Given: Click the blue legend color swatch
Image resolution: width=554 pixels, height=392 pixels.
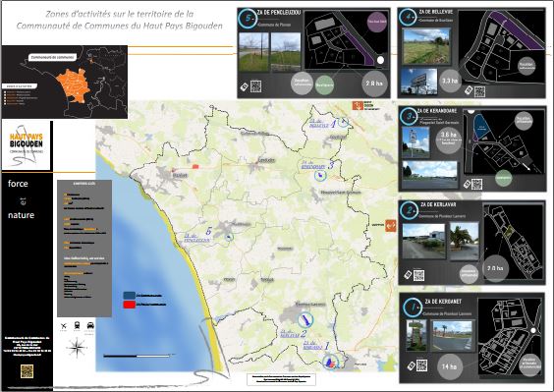Looking at the screenshot, I should 130,296.
